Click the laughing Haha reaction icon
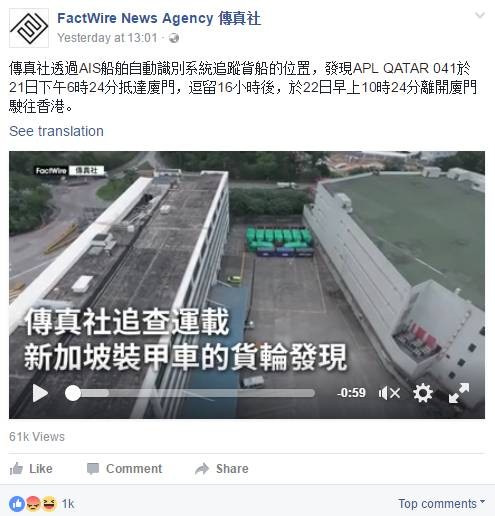Viewport: 495px width, 516px height. (49, 504)
